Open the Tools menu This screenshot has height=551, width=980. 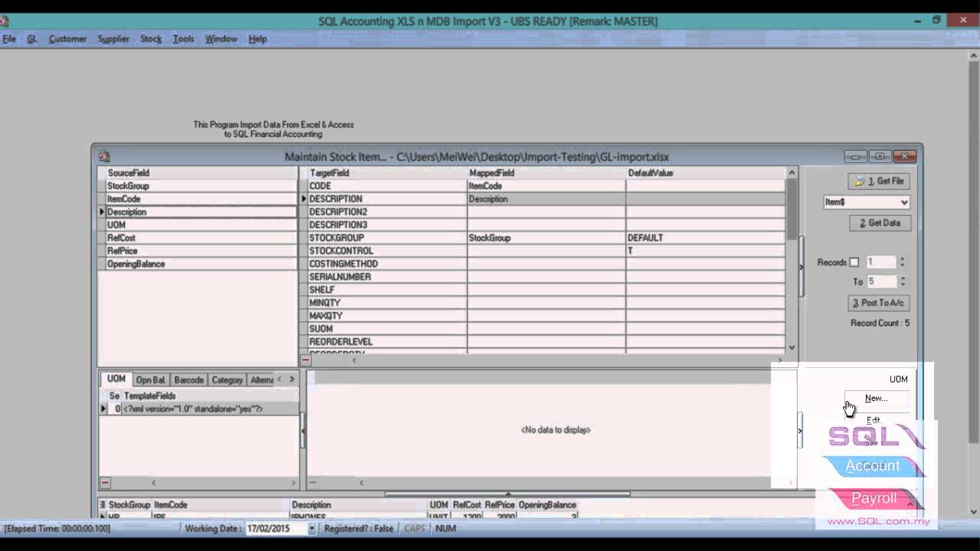(183, 39)
